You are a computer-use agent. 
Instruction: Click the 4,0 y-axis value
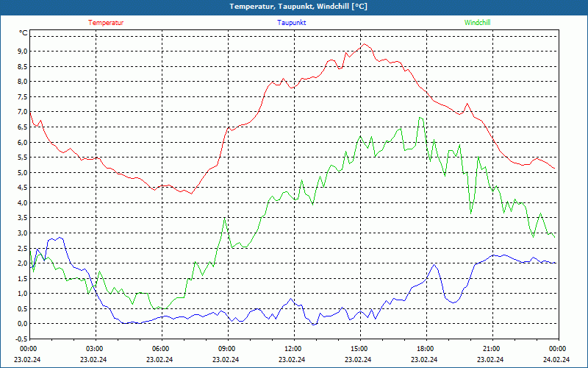tap(24, 203)
